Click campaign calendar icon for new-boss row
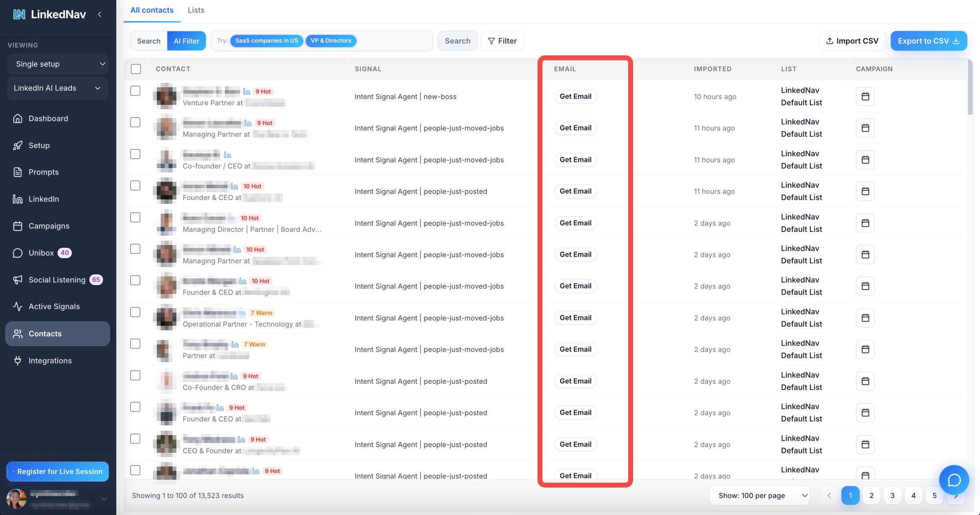Screen dimensions: 980x515 point(865,97)
